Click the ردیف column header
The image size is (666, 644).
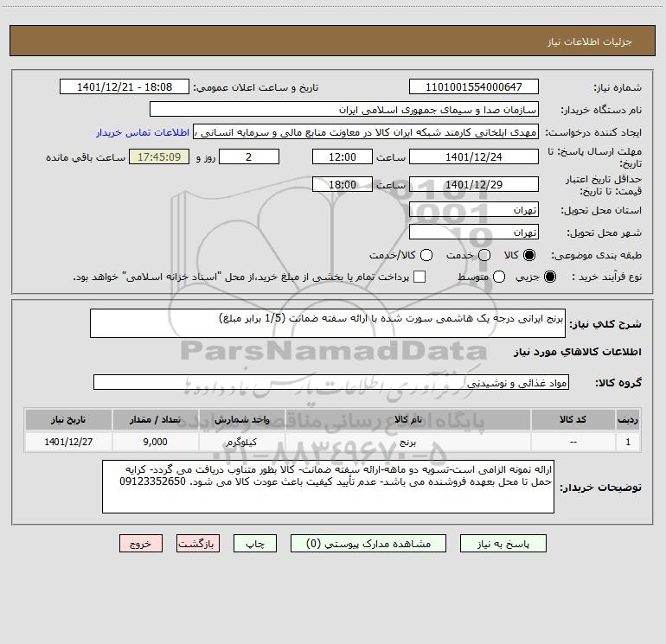click(628, 419)
